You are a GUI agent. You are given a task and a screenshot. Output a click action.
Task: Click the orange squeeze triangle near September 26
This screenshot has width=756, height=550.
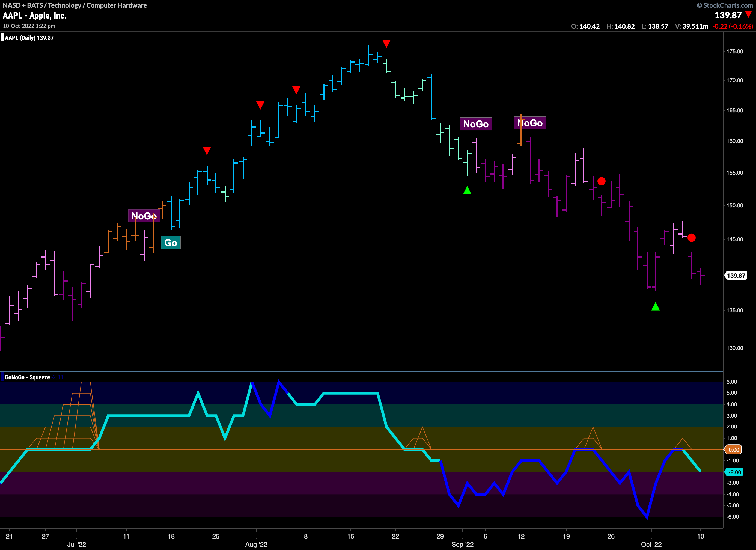[x=589, y=438]
